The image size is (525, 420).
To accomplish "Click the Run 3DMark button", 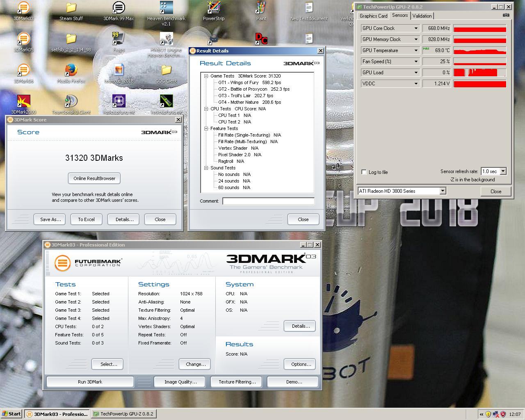I will [x=90, y=382].
